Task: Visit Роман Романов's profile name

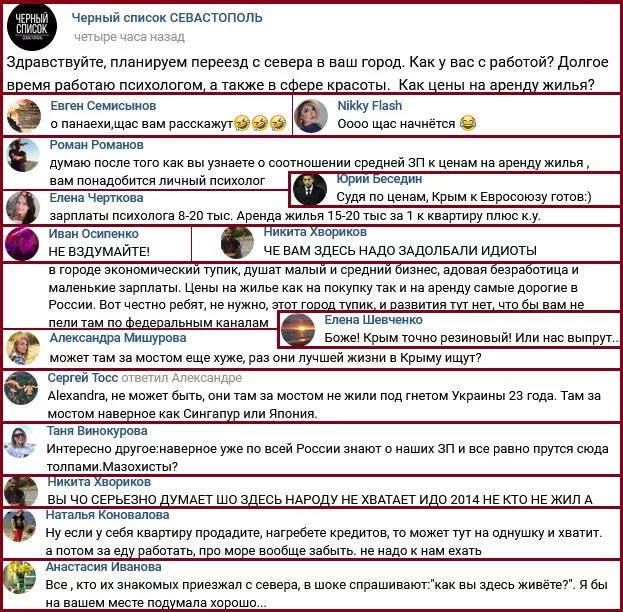Action: tap(97, 145)
